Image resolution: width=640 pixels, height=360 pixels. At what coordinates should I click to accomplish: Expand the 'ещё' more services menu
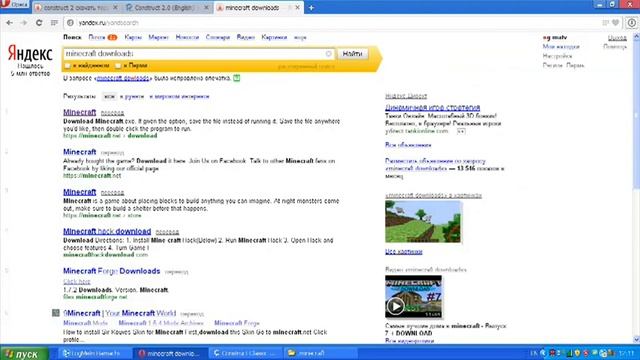[x=300, y=38]
